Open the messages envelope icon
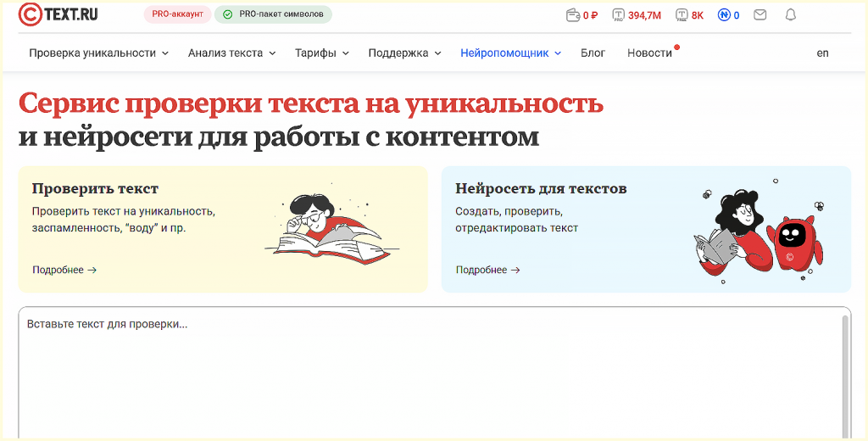Viewport: 868px width, 441px height. [x=760, y=15]
